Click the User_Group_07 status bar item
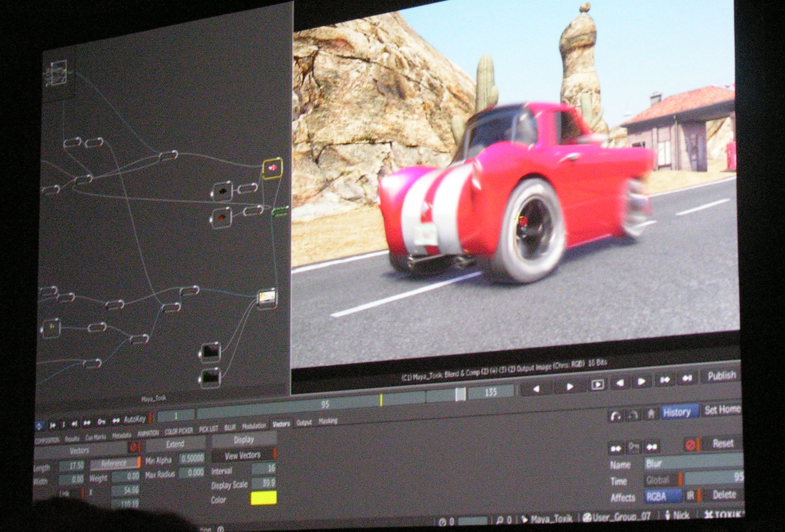The height and width of the screenshot is (532, 785). 617,517
